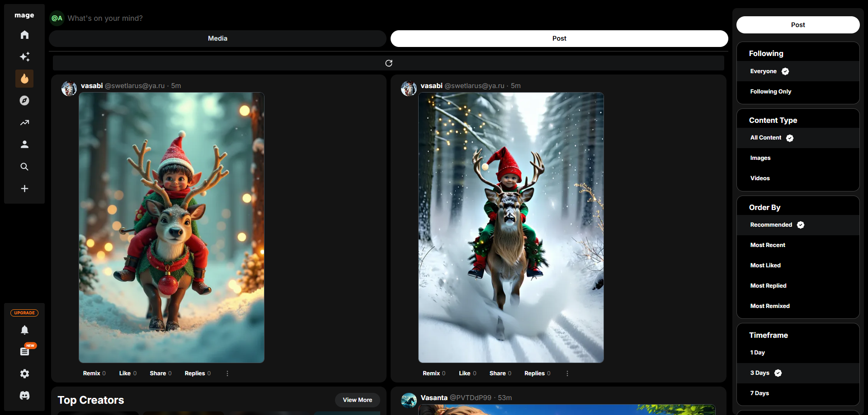The height and width of the screenshot is (415, 868).
Task: Click View More in Top Creators
Action: click(357, 400)
